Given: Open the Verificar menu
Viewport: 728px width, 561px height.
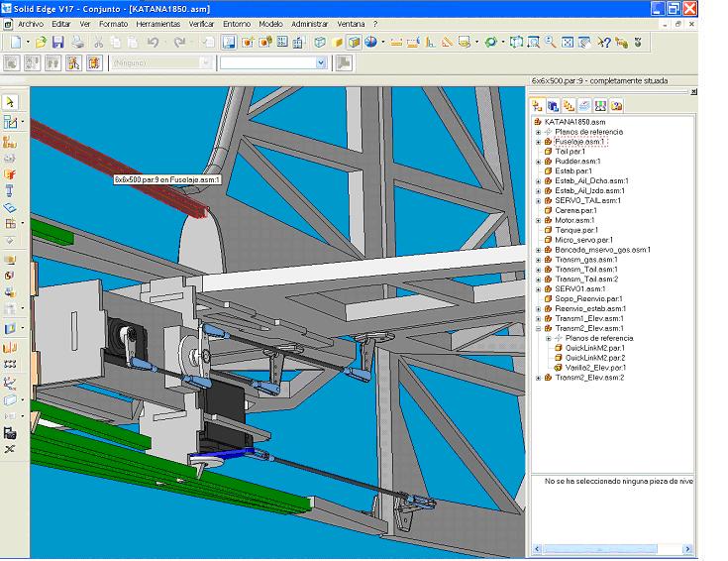Looking at the screenshot, I should (x=201, y=23).
